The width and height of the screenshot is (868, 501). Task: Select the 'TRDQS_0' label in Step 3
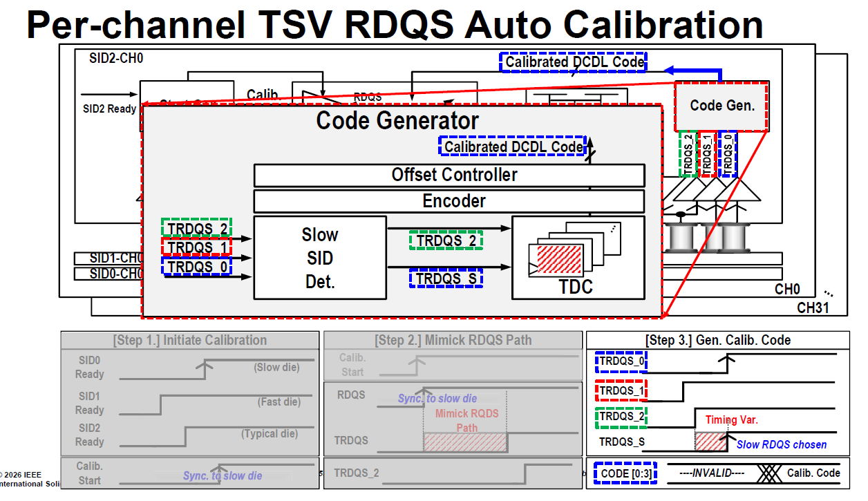coord(621,361)
